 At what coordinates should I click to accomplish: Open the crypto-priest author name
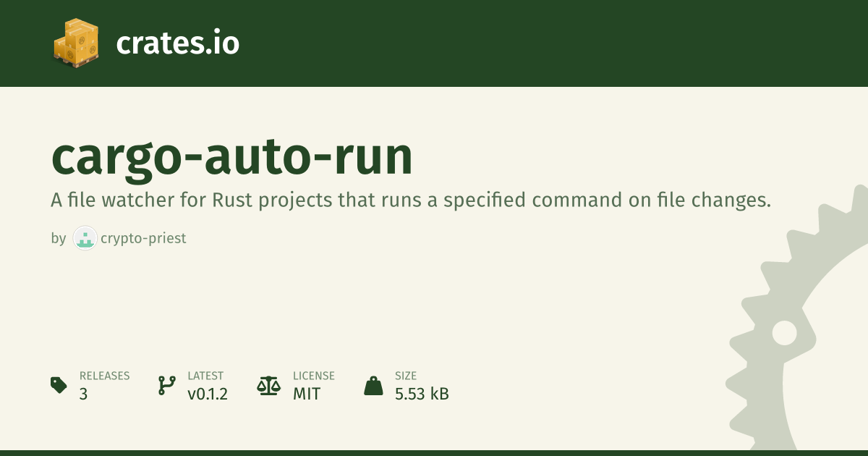click(x=143, y=238)
